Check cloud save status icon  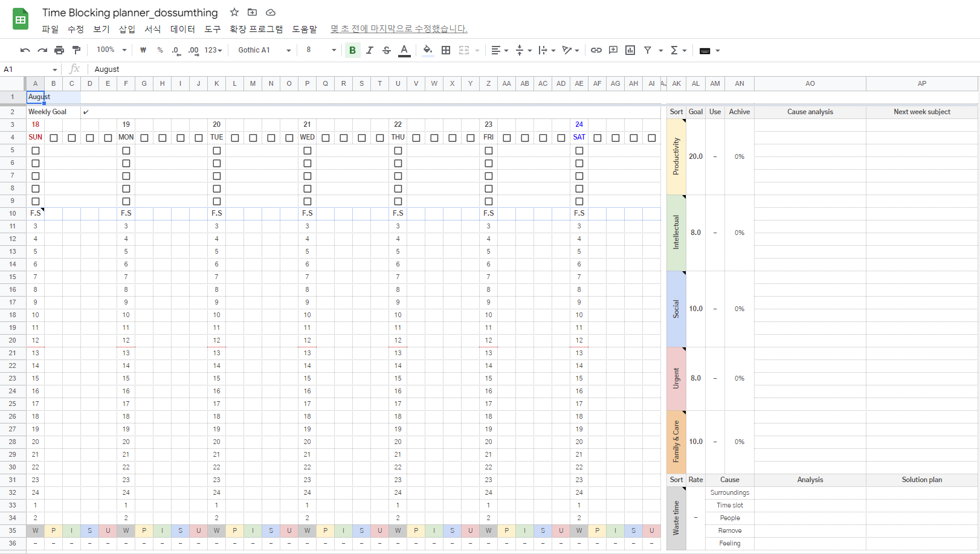[271, 12]
